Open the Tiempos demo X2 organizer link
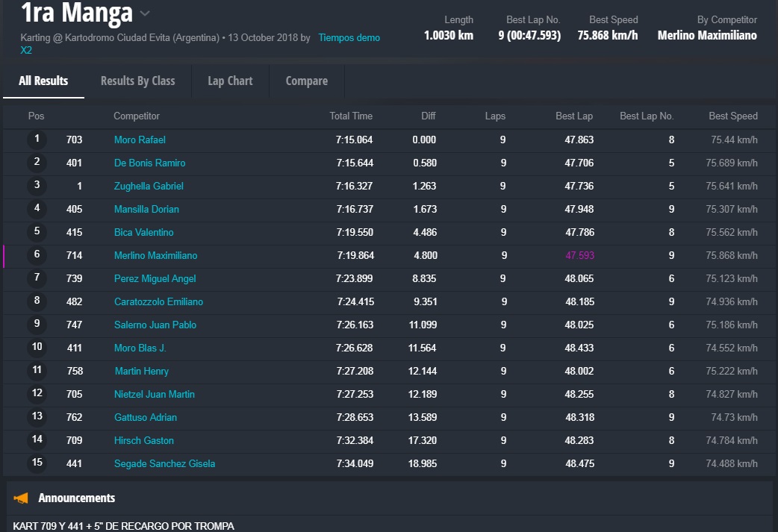The image size is (778, 532). pos(349,37)
